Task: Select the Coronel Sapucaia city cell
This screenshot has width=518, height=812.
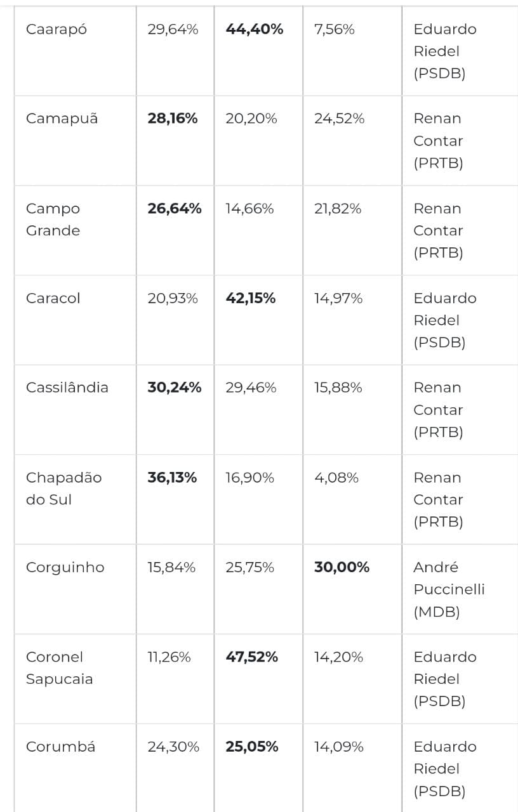Action: tap(60, 668)
